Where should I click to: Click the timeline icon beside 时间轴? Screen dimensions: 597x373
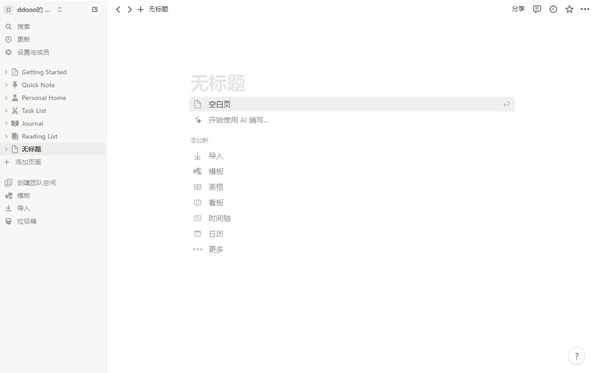coord(198,218)
